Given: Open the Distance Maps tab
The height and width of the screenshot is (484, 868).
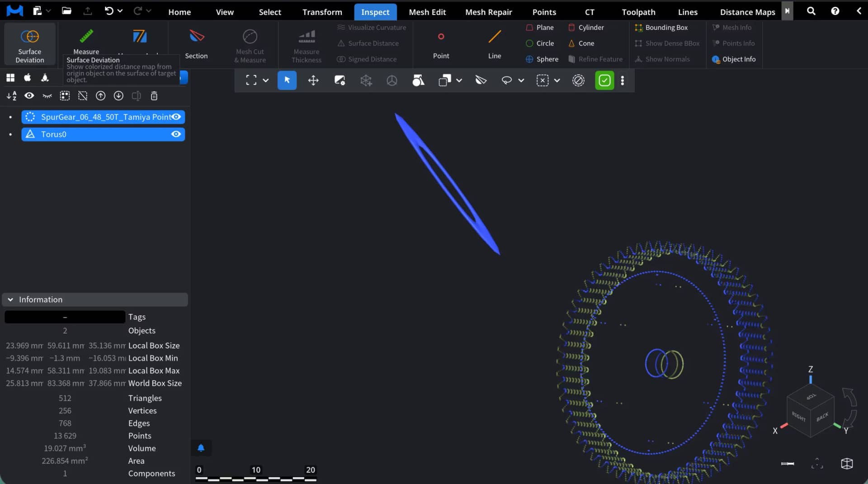Looking at the screenshot, I should (747, 12).
